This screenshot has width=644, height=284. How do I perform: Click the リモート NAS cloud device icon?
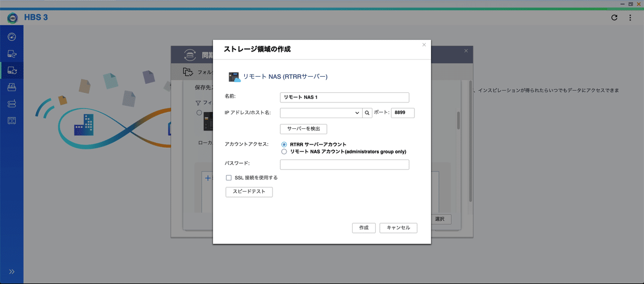[x=235, y=77]
